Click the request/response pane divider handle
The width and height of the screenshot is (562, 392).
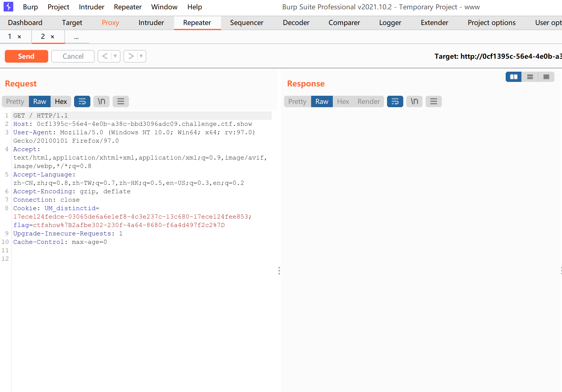click(279, 271)
